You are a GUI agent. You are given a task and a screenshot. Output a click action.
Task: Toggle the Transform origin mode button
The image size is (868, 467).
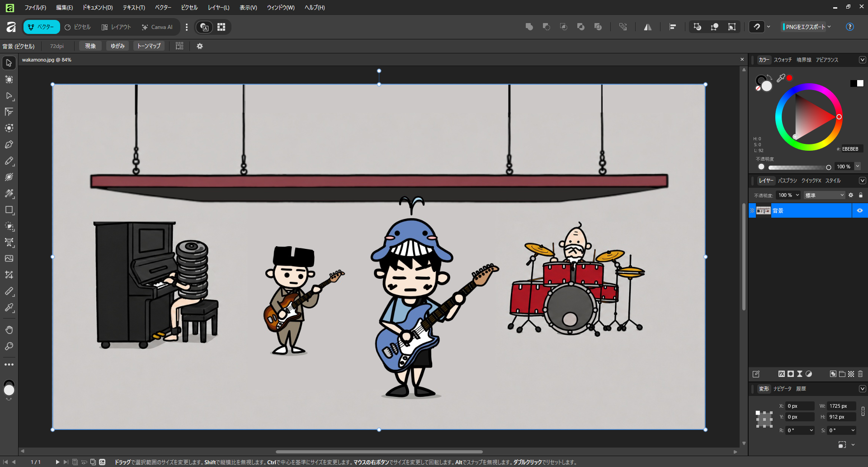(x=714, y=27)
